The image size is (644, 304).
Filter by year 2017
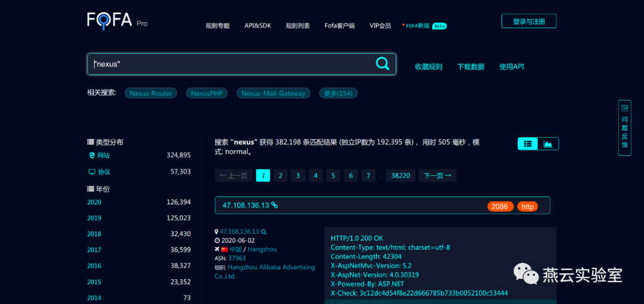[94, 250]
